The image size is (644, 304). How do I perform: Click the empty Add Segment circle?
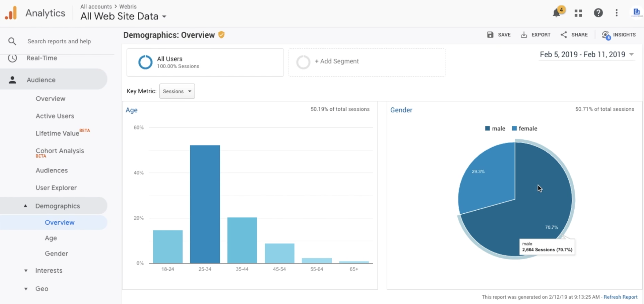[303, 62]
